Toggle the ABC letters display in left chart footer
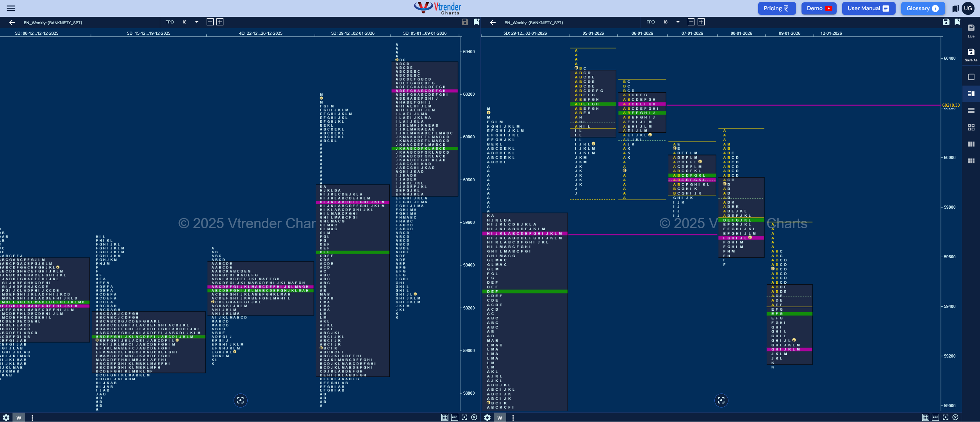 coord(454,417)
